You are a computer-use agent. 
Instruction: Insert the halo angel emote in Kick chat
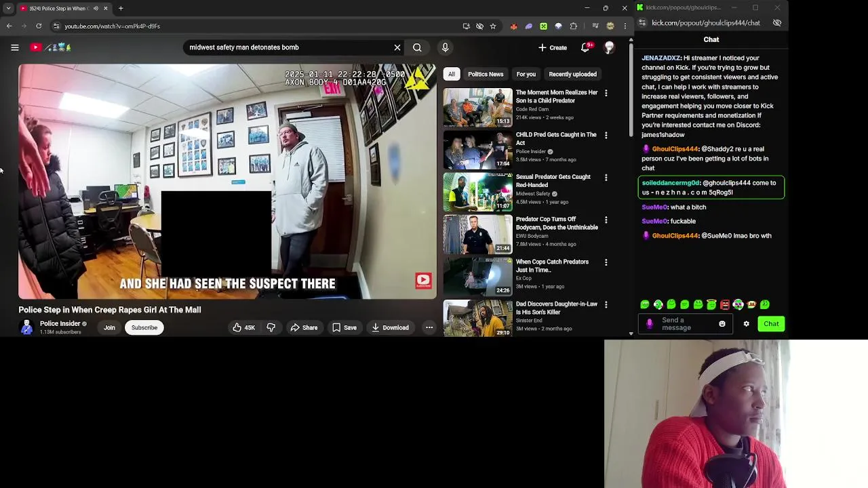pyautogui.click(x=711, y=305)
